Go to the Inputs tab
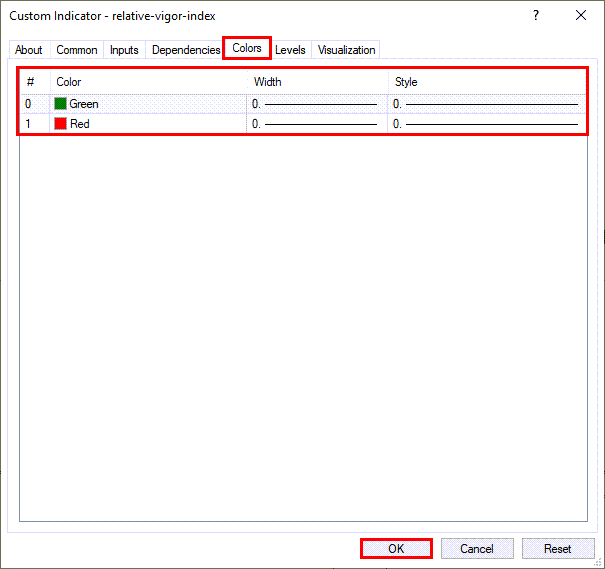 [x=124, y=50]
